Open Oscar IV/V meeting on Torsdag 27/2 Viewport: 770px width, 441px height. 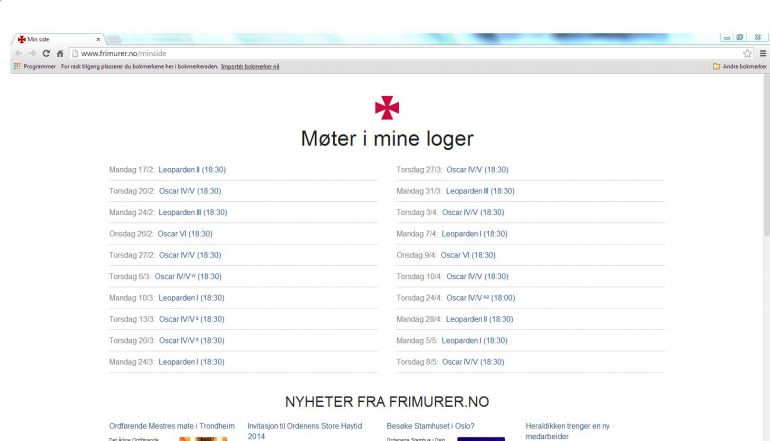coord(190,255)
